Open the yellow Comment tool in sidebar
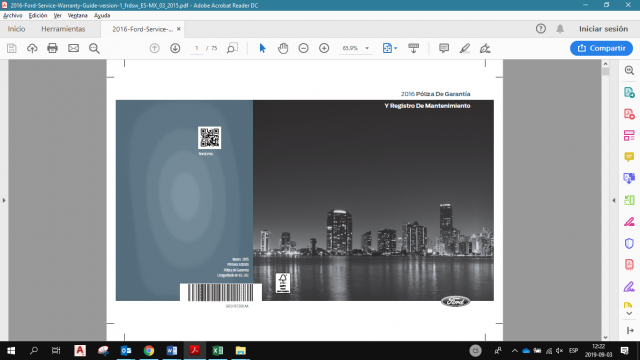 point(629,157)
